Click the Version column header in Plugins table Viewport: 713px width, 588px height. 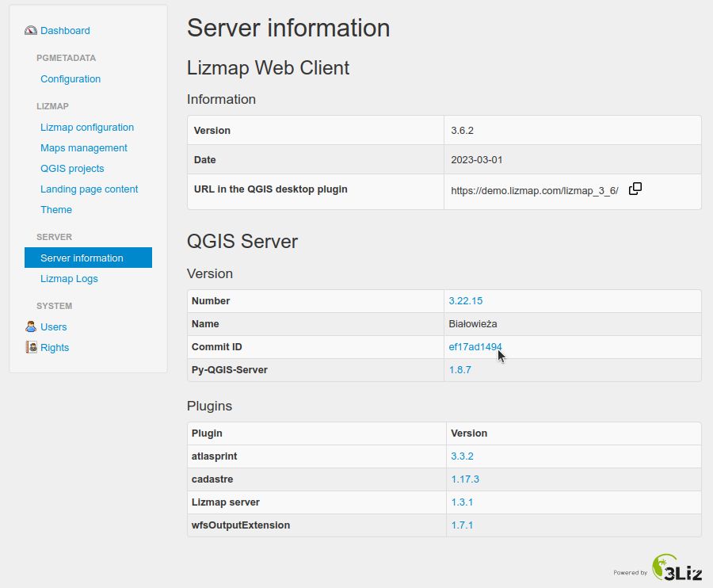(x=469, y=433)
